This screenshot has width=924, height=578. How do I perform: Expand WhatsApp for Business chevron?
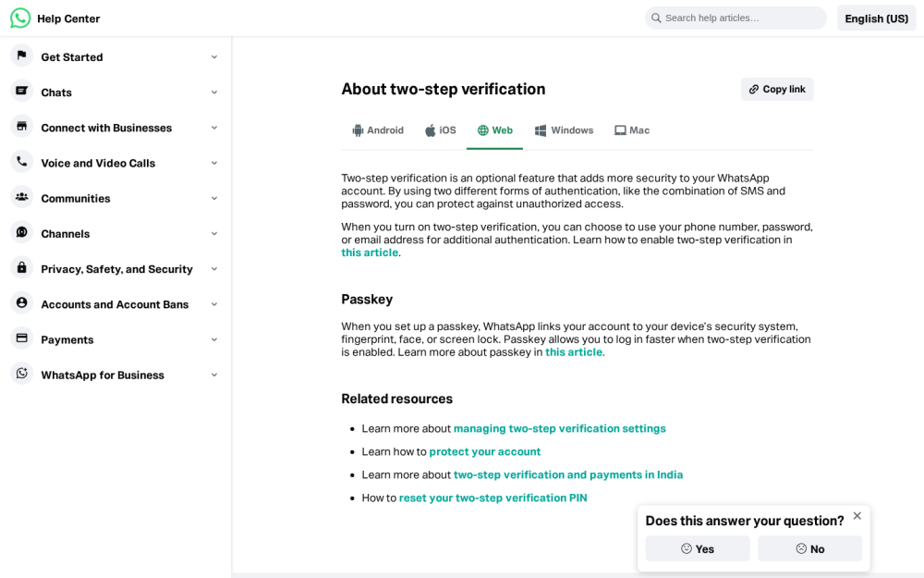tap(214, 375)
